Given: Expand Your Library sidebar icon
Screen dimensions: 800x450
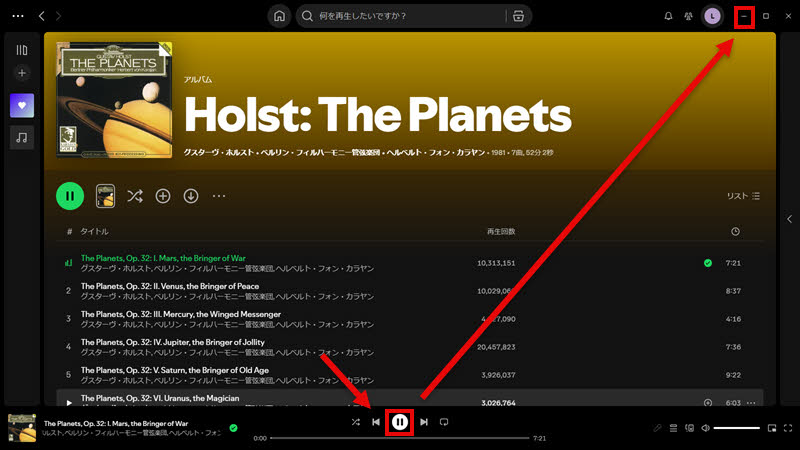Looking at the screenshot, I should (x=22, y=50).
